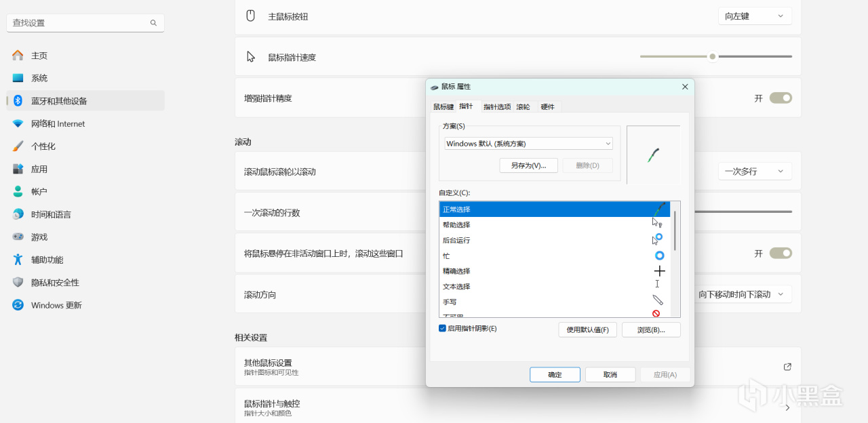Click the 使用默认值(F) button
The width and height of the screenshot is (868, 423).
[x=587, y=330]
